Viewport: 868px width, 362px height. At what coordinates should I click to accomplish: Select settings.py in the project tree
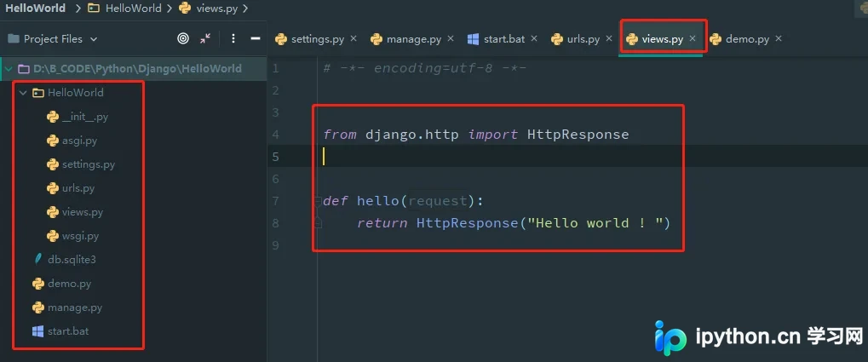click(88, 164)
